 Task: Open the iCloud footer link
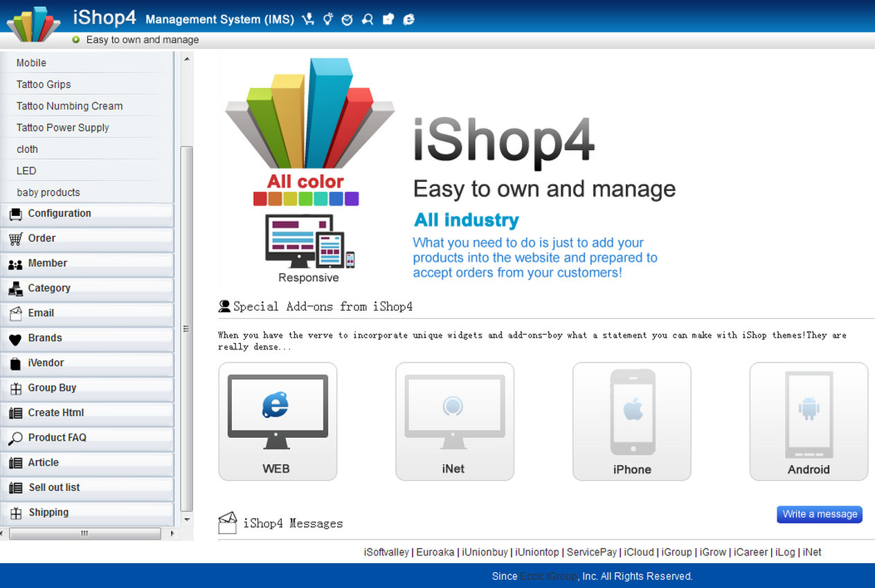639,552
